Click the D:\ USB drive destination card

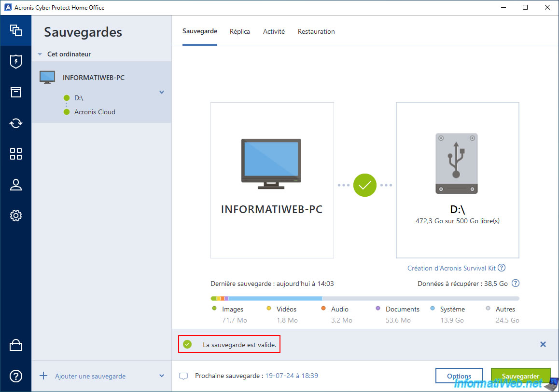458,180
